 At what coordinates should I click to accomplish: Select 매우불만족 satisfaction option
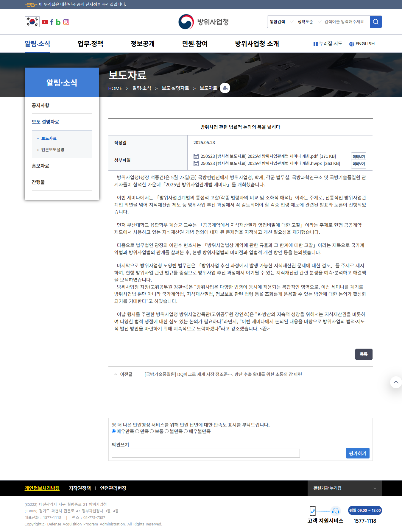186,431
